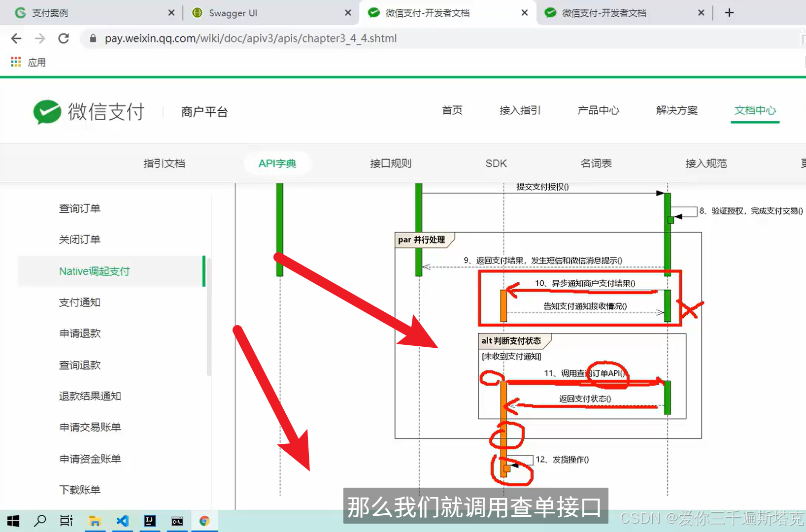The width and height of the screenshot is (806, 532).
Task: Open 接入指引 in top navigation
Action: point(520,110)
